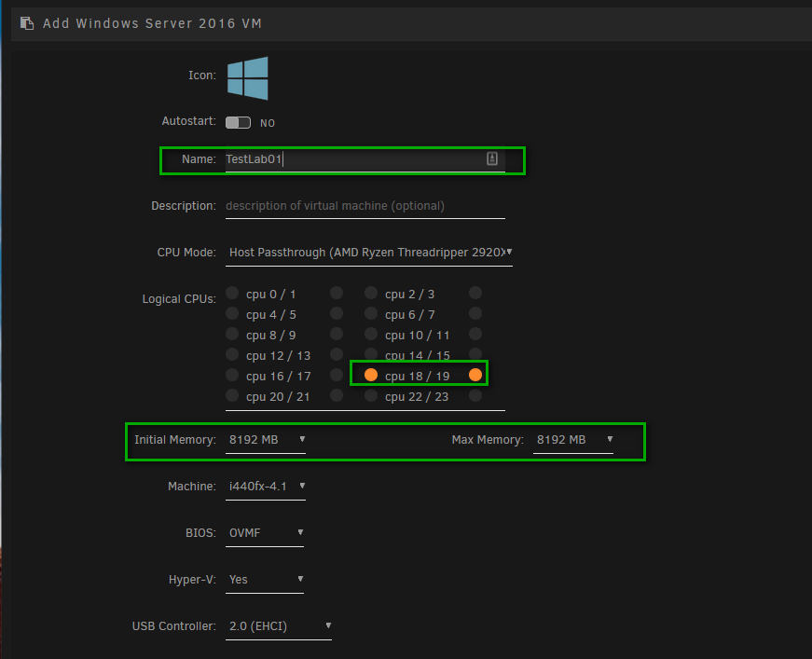Deselect the cpu 18 / 19 core pair
This screenshot has width=812, height=659.
tap(371, 374)
